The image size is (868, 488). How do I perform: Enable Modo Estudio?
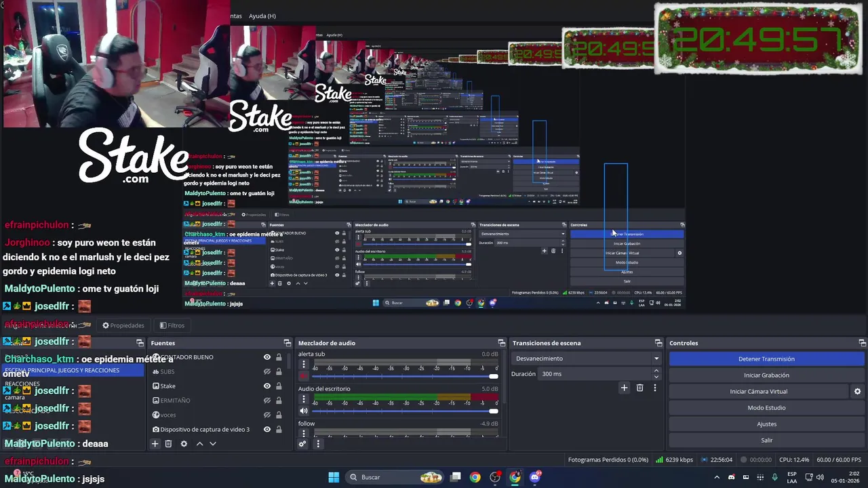coord(766,408)
